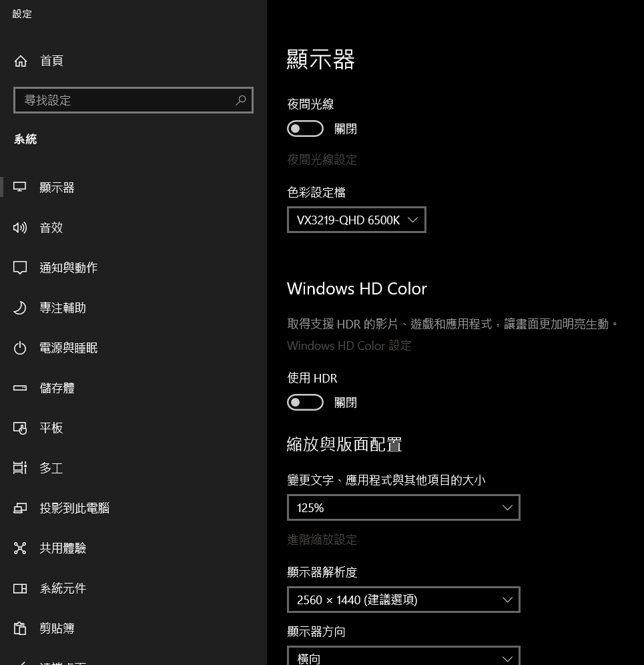
Task: Click the home icon beside 首頁
Action: [x=20, y=61]
